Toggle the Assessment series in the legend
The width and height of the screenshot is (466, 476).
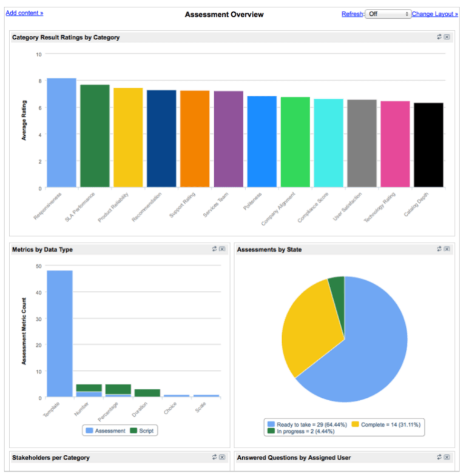106,431
